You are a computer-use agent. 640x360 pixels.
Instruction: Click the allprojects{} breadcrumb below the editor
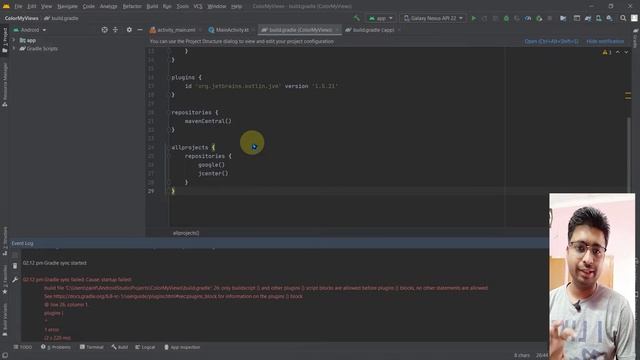click(x=186, y=233)
